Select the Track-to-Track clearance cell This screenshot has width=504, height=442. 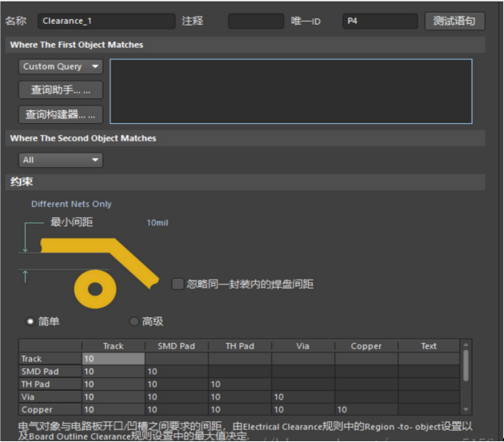[113, 359]
